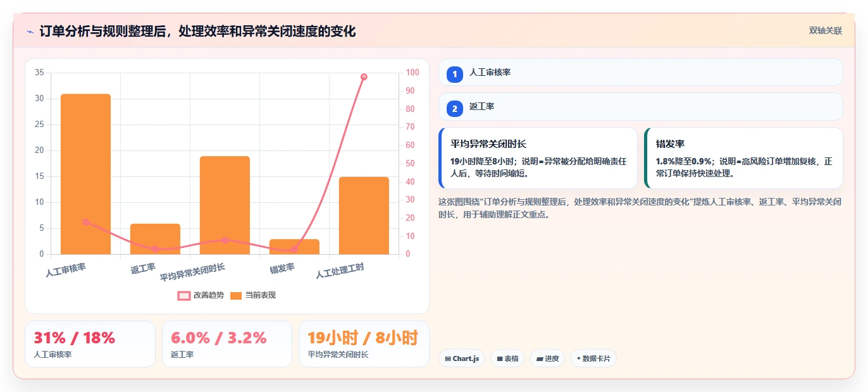Viewport: 868px width, 392px height.
Task: Click the 人工处理工时 x-axis label
Action: pyautogui.click(x=340, y=271)
